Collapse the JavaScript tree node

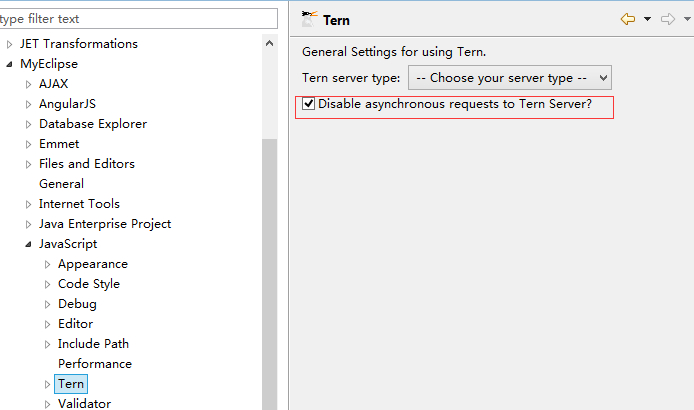[29, 244]
